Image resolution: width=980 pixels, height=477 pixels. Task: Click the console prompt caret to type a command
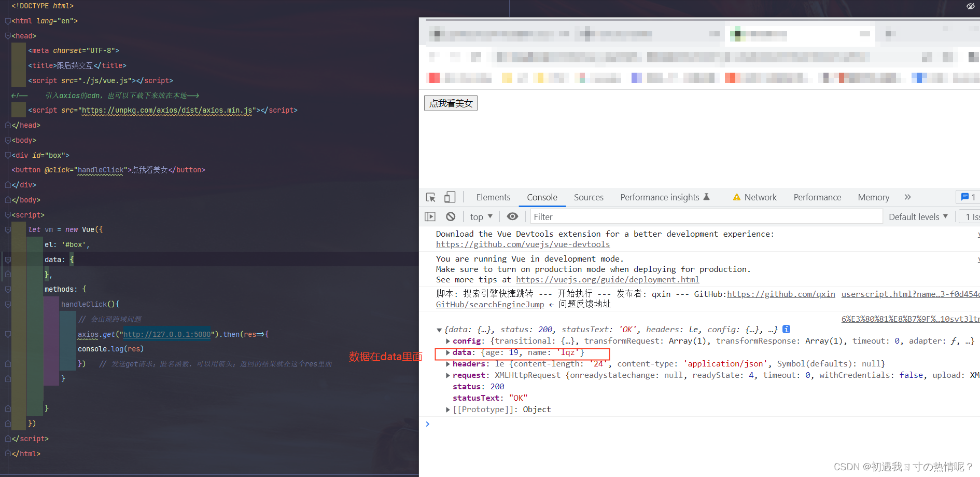click(x=428, y=424)
